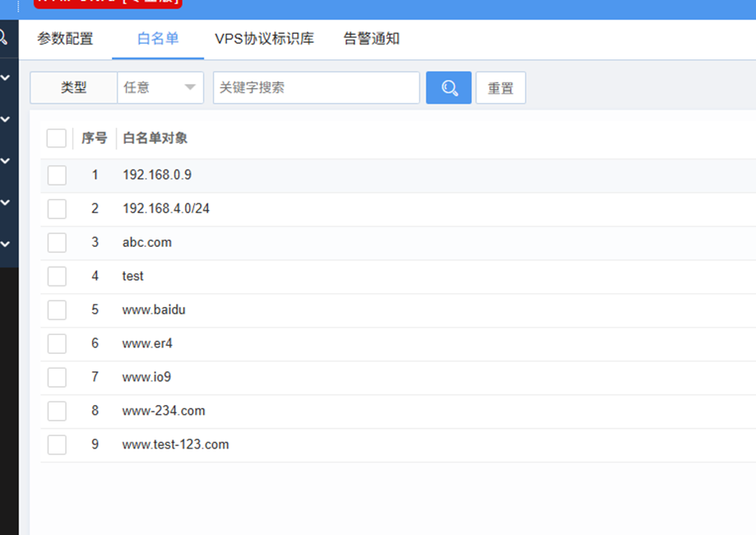This screenshot has height=535, width=756.
Task: Expand the third sidebar chevron
Action: coord(5,160)
